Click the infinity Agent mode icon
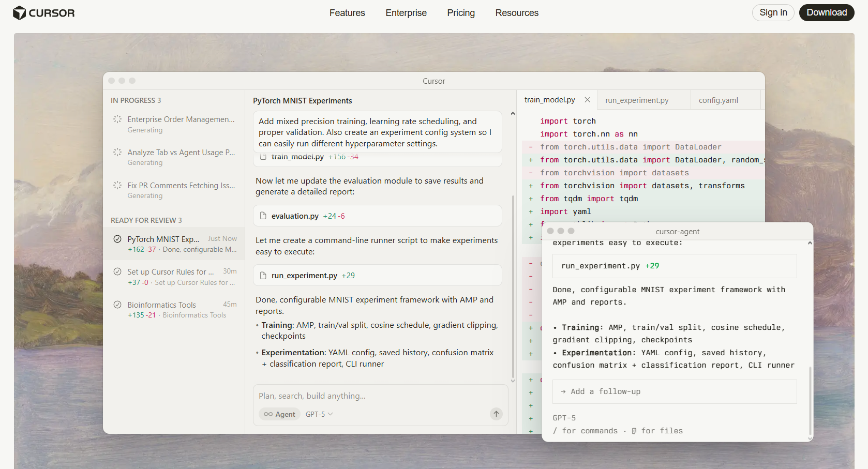 (x=268, y=414)
